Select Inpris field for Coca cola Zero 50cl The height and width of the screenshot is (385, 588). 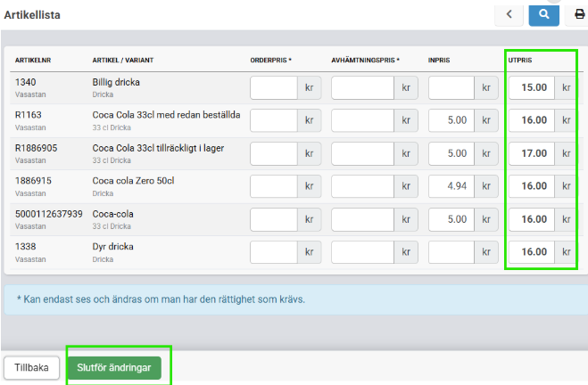[451, 186]
